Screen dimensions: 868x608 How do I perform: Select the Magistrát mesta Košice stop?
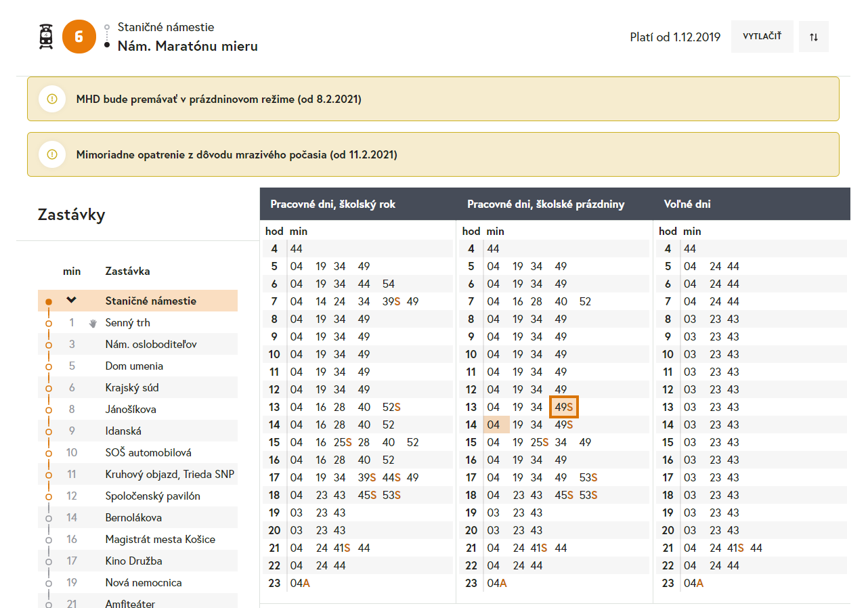coord(160,540)
